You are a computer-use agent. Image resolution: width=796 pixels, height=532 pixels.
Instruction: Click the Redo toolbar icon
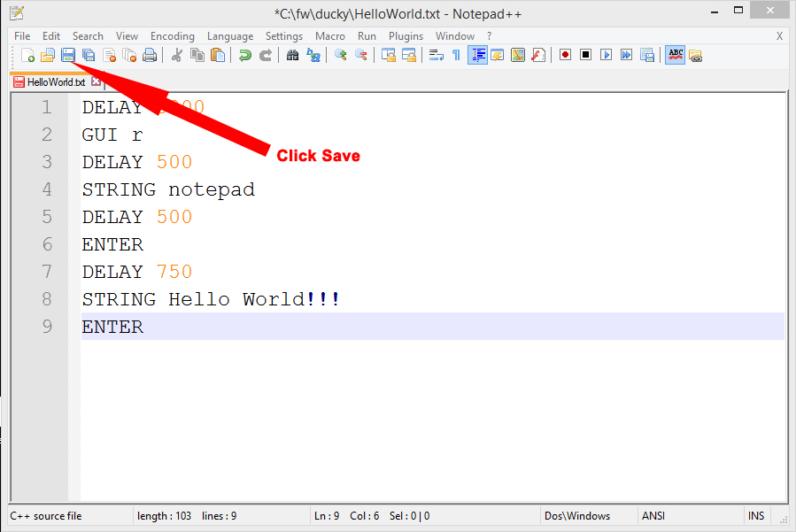pos(266,55)
